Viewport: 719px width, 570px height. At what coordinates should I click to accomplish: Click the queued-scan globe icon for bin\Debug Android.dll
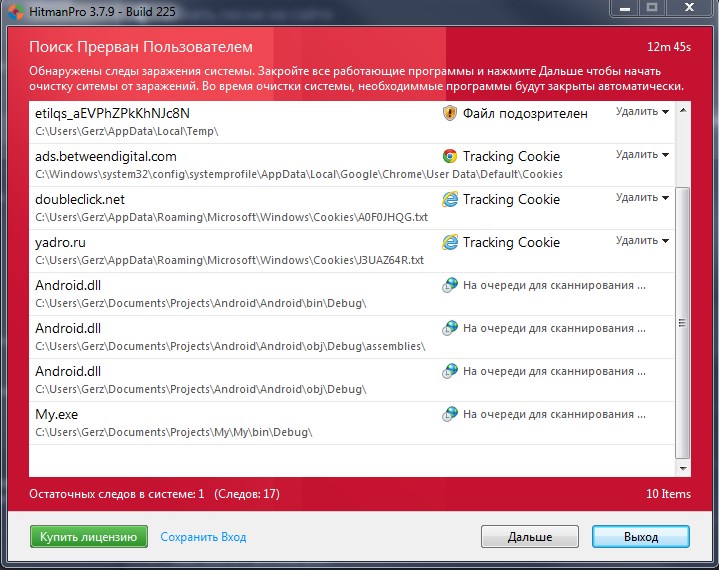[450, 285]
